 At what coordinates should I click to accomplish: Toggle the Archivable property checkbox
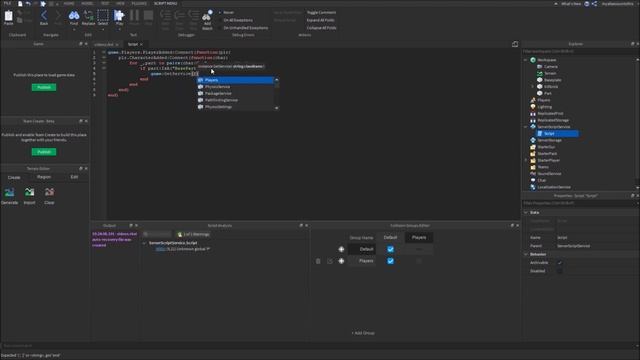coord(560,263)
